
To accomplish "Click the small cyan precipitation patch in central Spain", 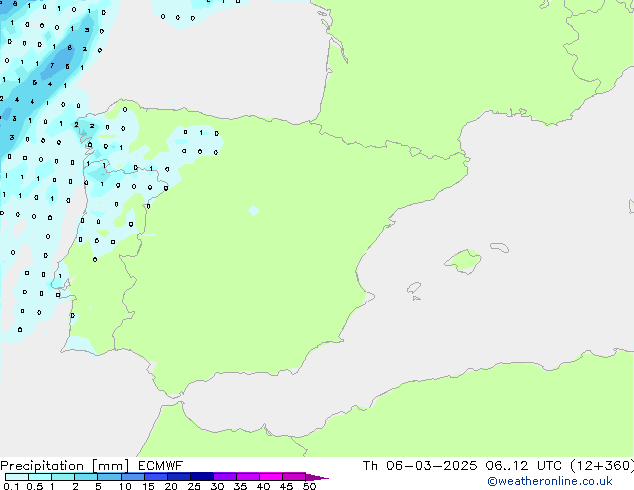I will tap(254, 211).
